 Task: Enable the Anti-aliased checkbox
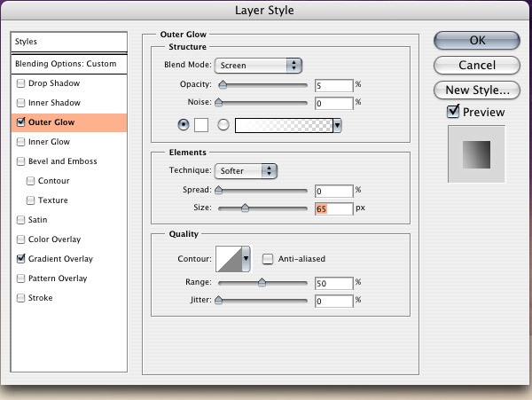268,259
